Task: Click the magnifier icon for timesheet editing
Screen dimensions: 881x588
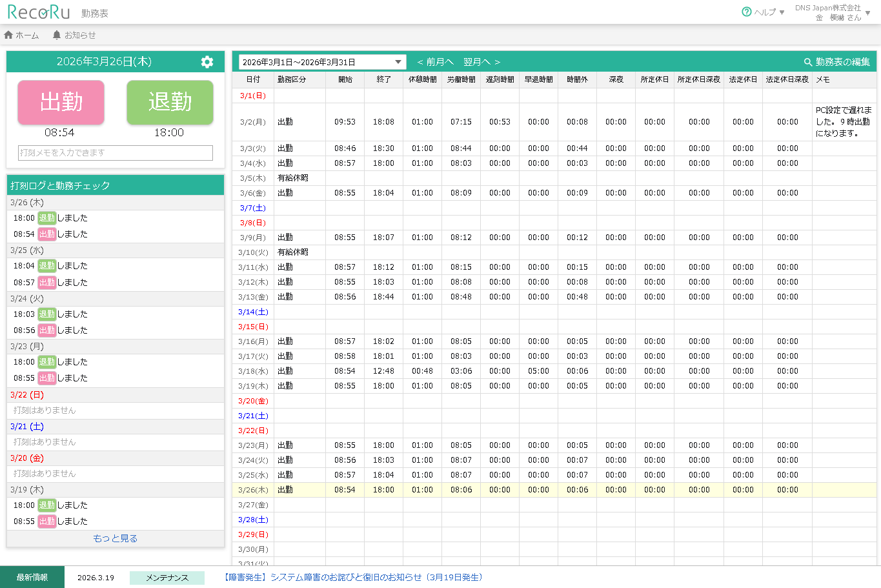Action: click(x=807, y=62)
